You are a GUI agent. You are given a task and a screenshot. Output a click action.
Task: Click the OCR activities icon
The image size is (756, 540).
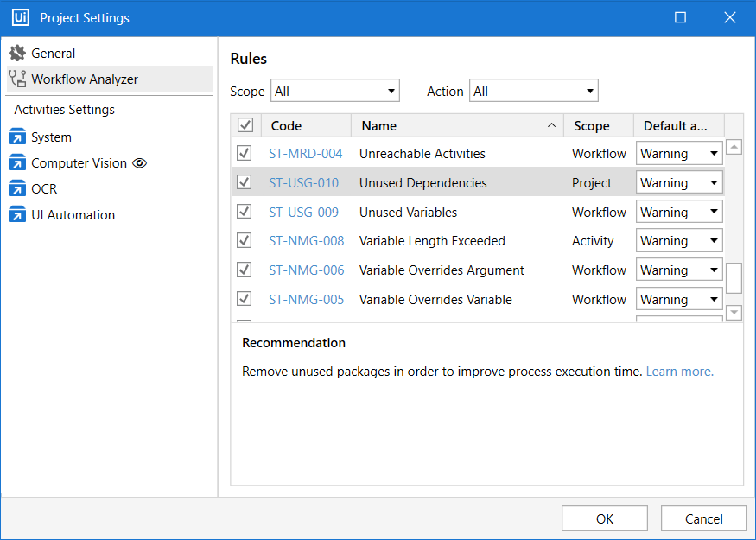pyautogui.click(x=17, y=189)
